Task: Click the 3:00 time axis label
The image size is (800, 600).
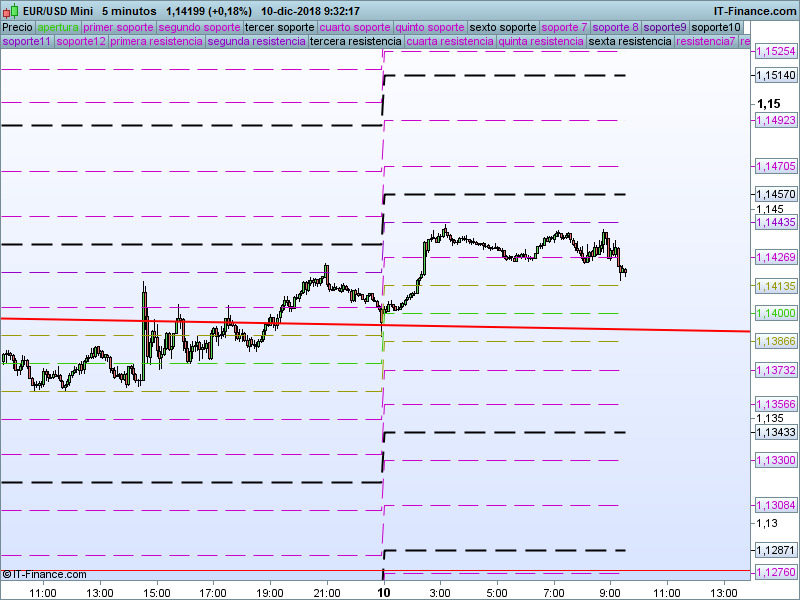Action: pyautogui.click(x=440, y=593)
